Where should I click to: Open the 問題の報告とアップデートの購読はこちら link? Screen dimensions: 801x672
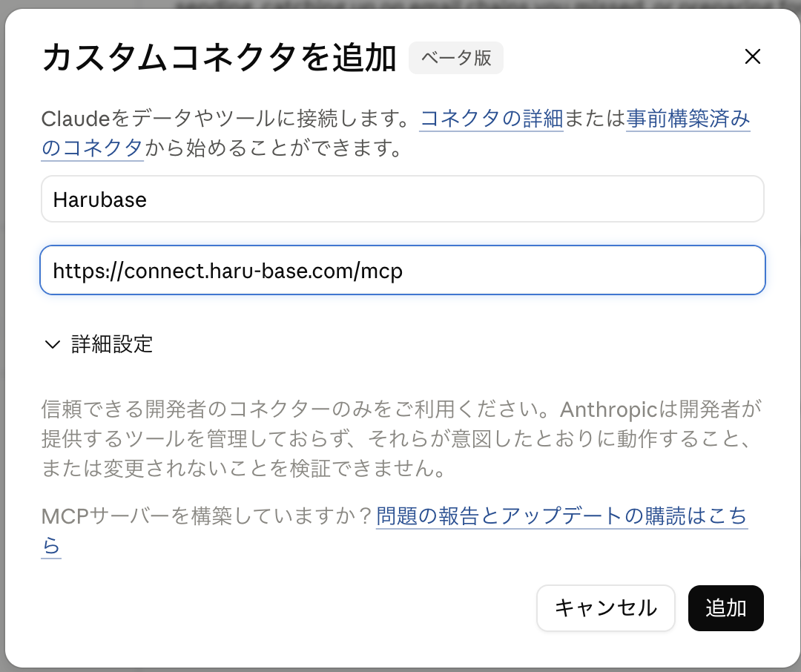click(561, 516)
